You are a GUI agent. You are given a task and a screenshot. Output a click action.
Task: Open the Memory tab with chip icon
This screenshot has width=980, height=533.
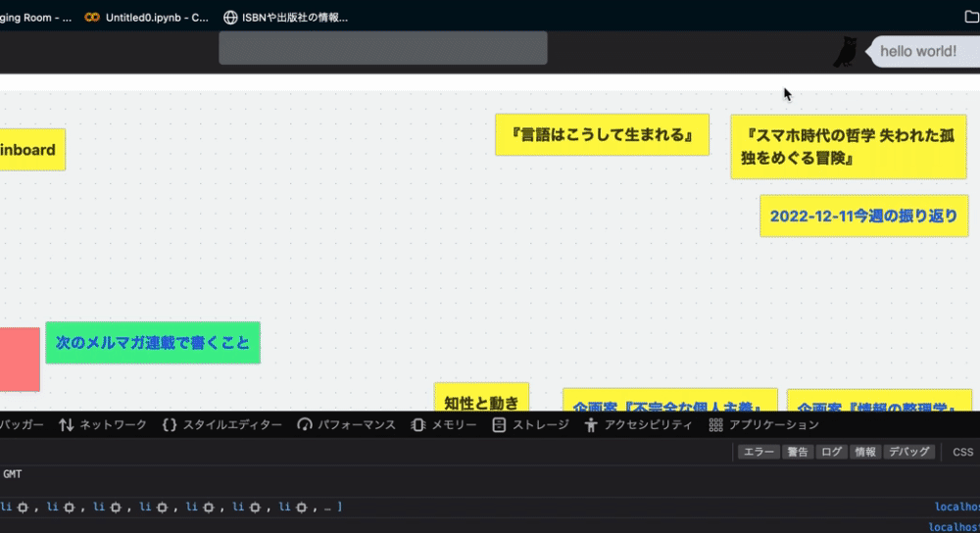444,425
